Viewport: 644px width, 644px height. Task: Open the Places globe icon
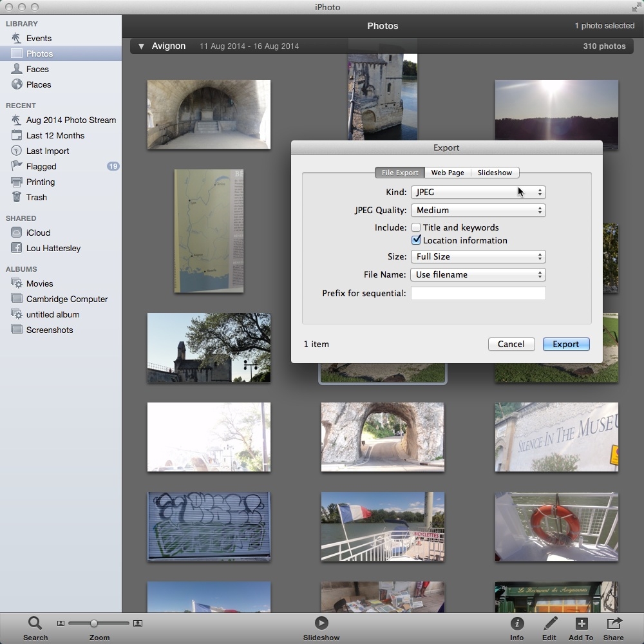pos(17,84)
